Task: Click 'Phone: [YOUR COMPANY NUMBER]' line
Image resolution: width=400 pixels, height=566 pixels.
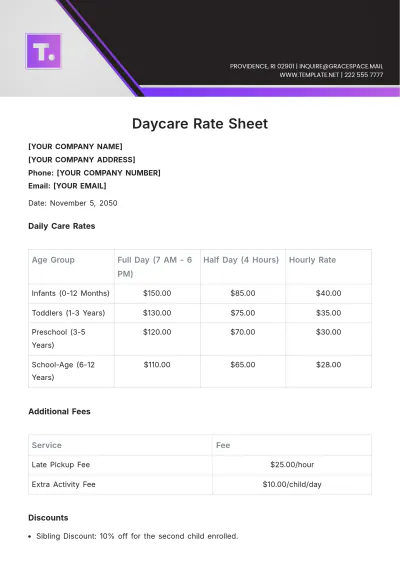Action: point(94,173)
